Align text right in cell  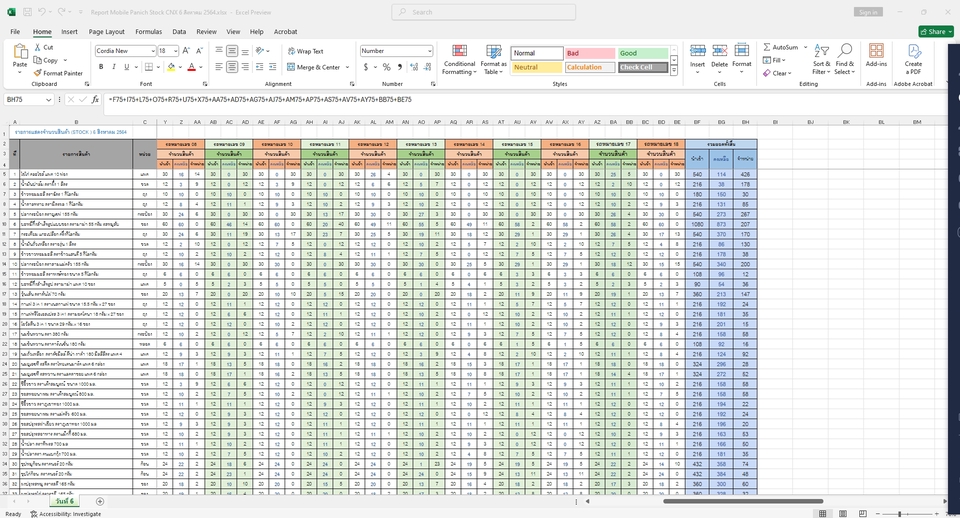[x=245, y=67]
